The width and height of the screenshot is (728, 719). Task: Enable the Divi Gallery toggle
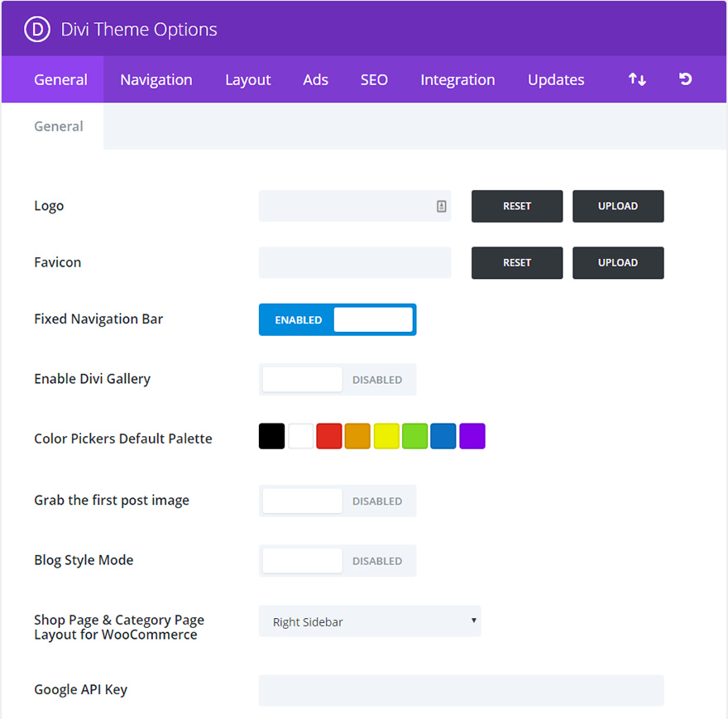(338, 380)
